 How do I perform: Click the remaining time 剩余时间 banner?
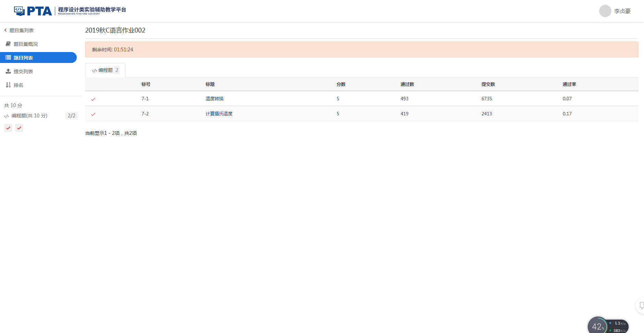362,50
